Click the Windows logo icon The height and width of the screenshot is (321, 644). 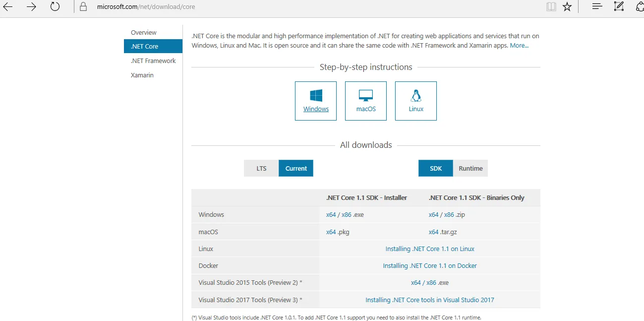point(316,96)
